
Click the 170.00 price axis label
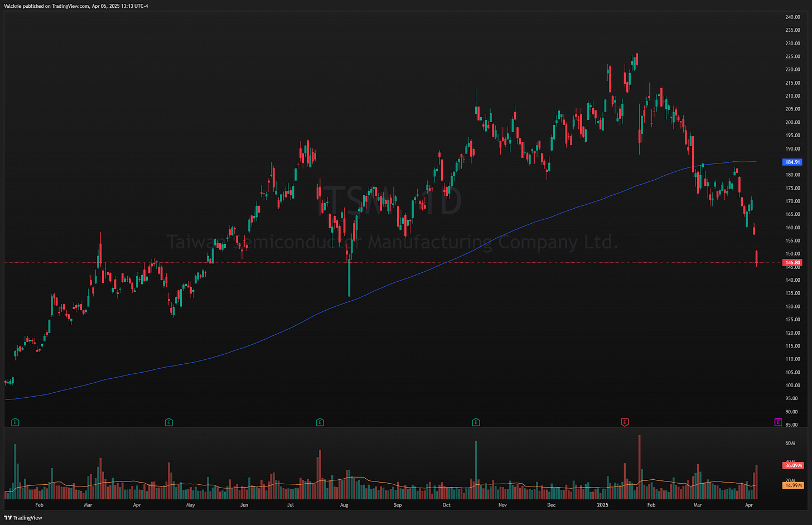[792, 201]
